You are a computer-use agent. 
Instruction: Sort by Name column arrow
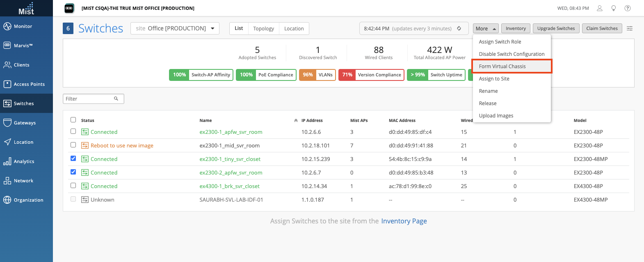[x=296, y=120]
